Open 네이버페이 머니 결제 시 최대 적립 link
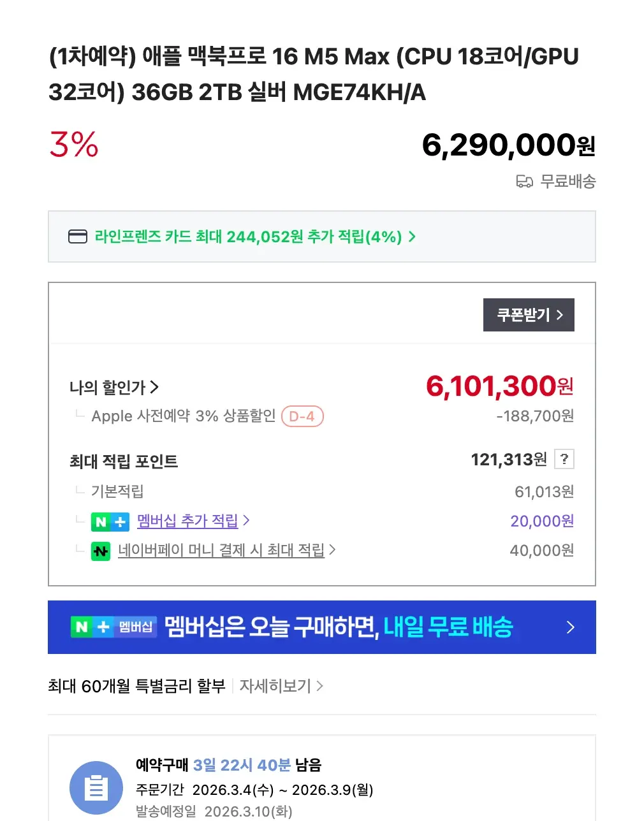The height and width of the screenshot is (821, 644). 221,550
